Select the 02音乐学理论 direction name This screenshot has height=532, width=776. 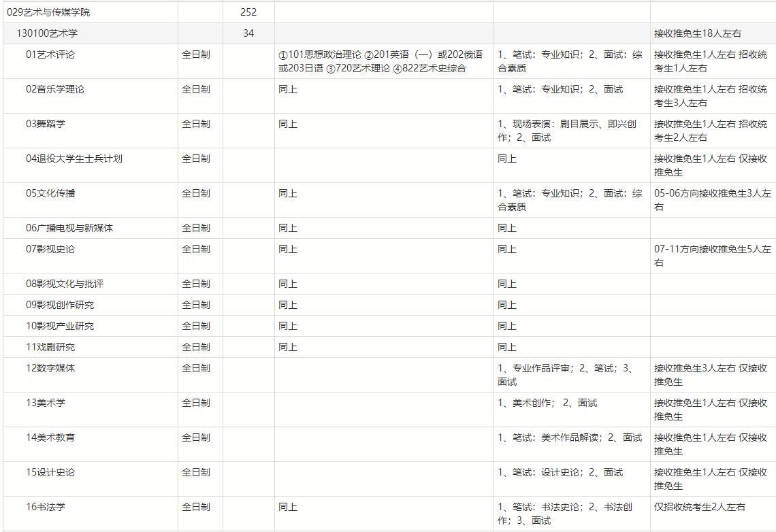(x=55, y=89)
